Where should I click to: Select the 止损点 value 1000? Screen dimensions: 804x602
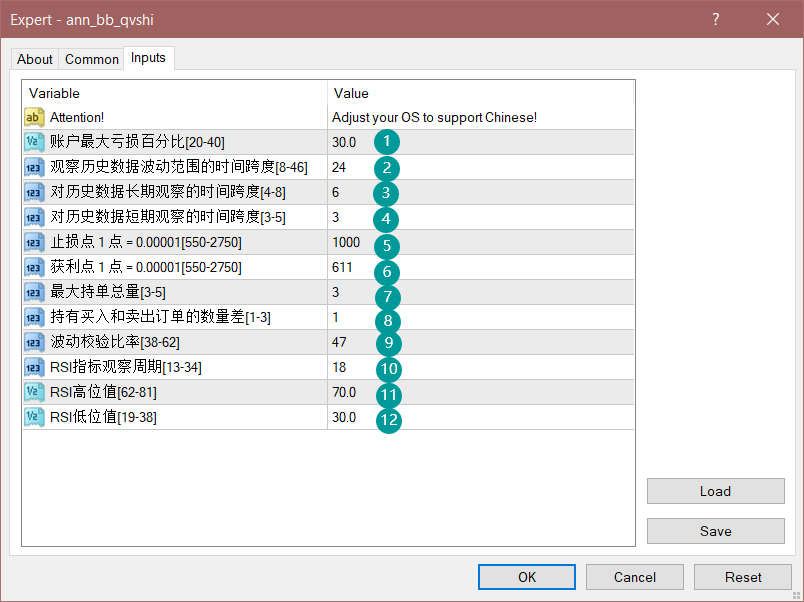(x=346, y=243)
